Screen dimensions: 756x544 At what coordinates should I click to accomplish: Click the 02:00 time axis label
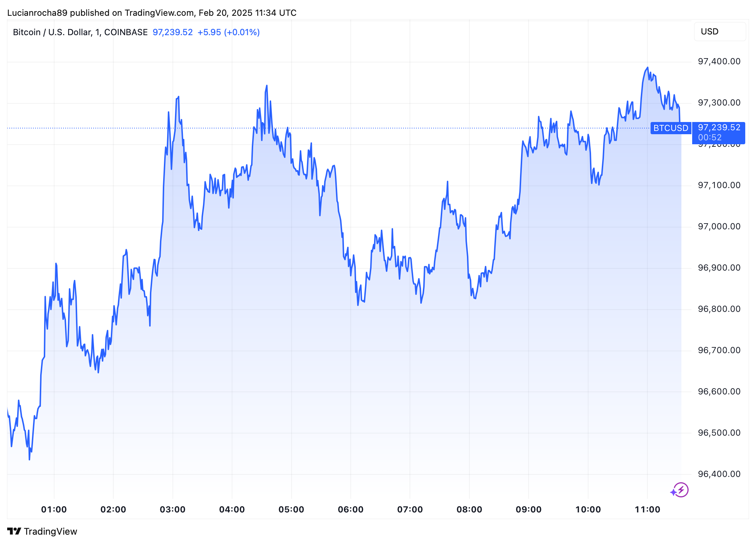[113, 510]
